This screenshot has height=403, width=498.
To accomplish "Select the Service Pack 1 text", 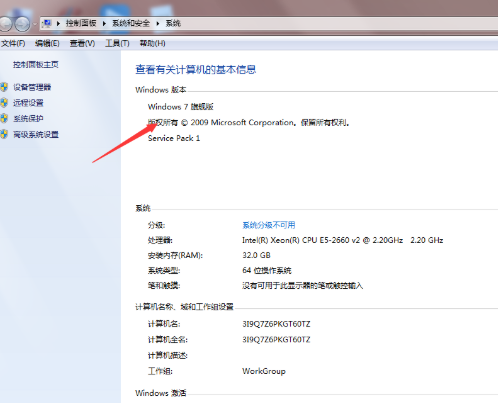I will (x=174, y=138).
